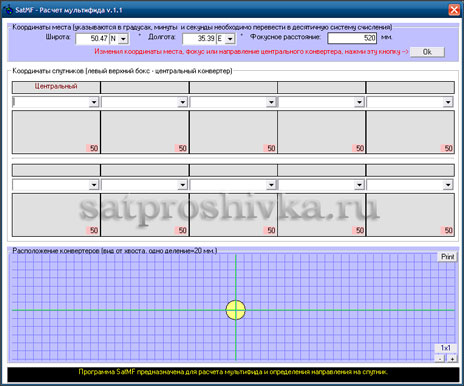Click the SatMF application icon in title bar
Screen dimensions: 464x386
(x=8, y=10)
